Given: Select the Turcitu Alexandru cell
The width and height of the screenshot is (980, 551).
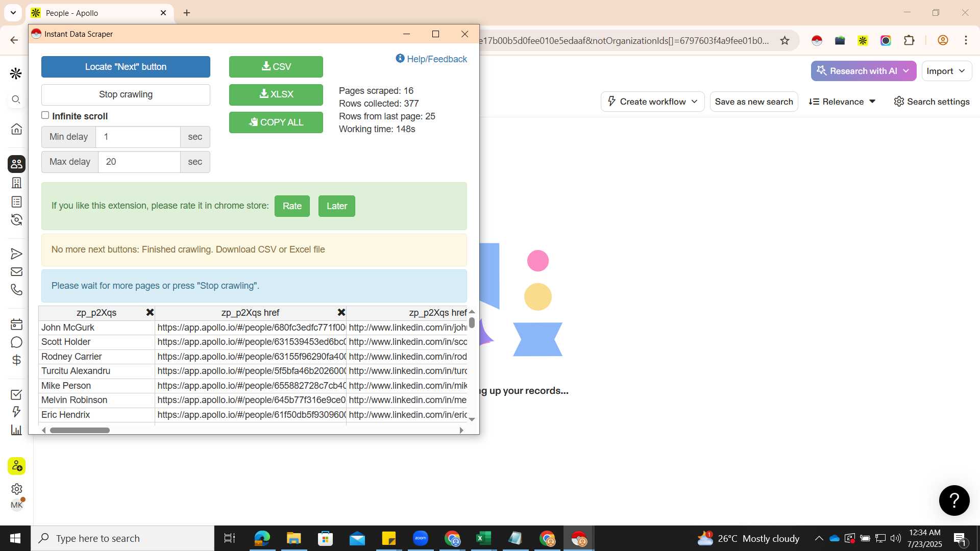Looking at the screenshot, I should [96, 371].
